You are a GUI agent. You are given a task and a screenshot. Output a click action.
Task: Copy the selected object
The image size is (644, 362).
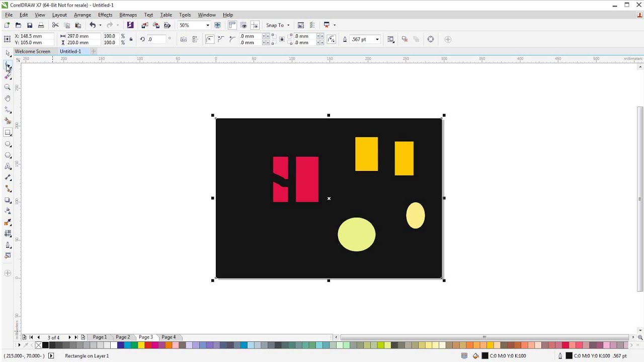67,25
